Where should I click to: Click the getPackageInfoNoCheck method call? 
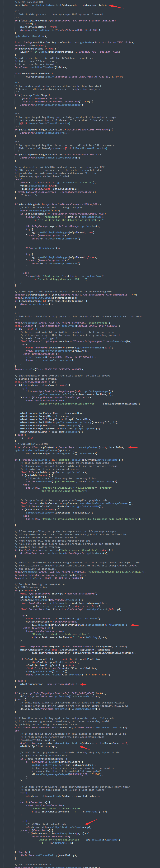46,5
